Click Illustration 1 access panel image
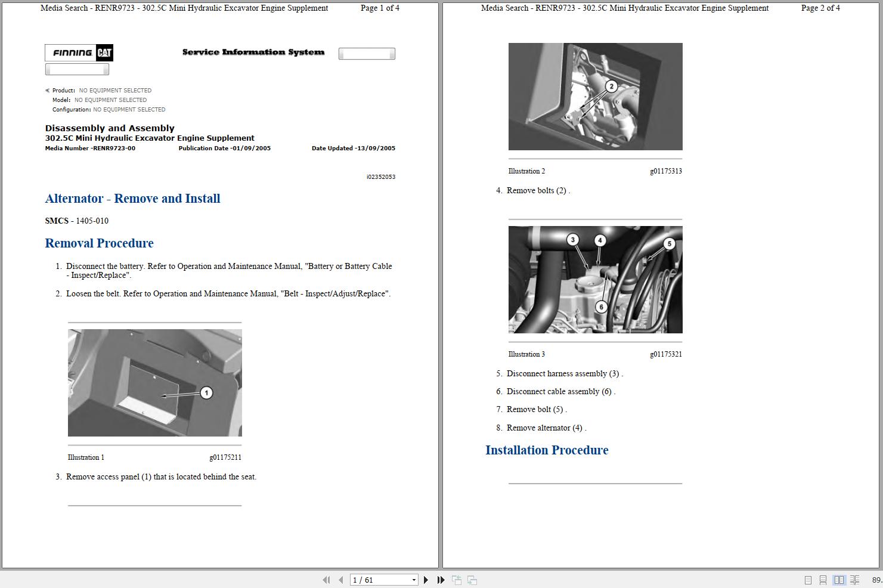This screenshot has height=588, width=883. [x=155, y=383]
